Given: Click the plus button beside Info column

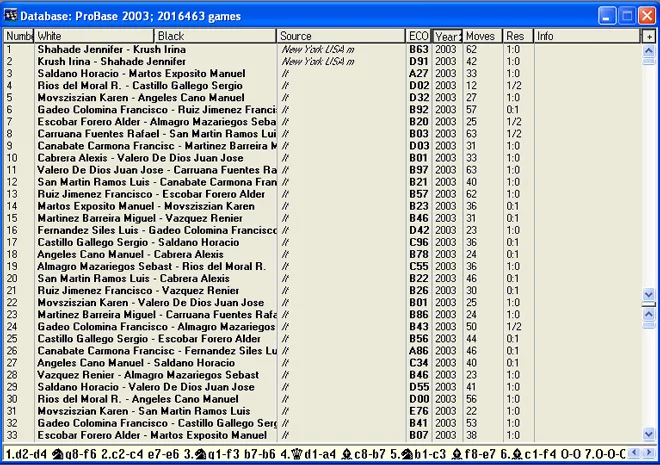Looking at the screenshot, I should [x=648, y=36].
